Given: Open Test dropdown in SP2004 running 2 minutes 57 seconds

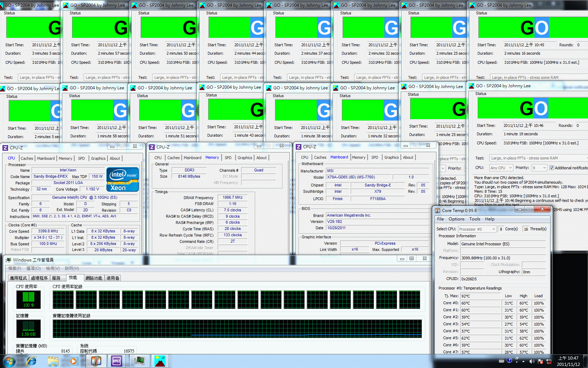Looking at the screenshot, I should tap(106, 77).
